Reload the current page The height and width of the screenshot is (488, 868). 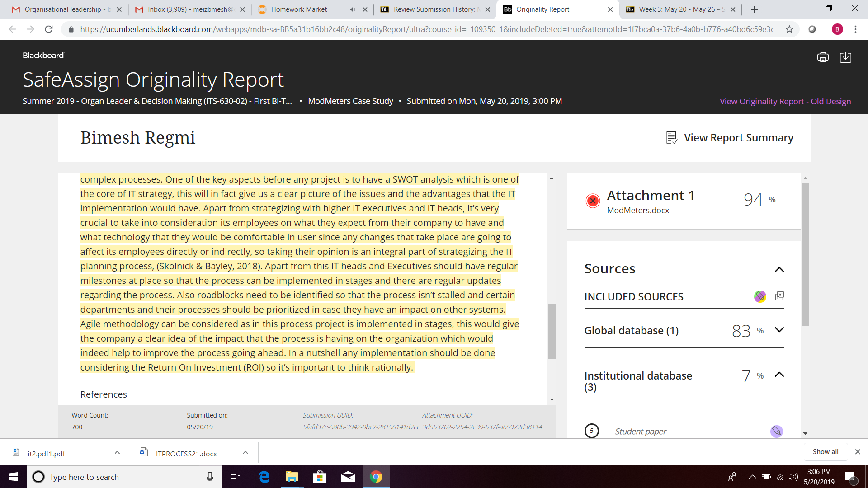point(49,29)
